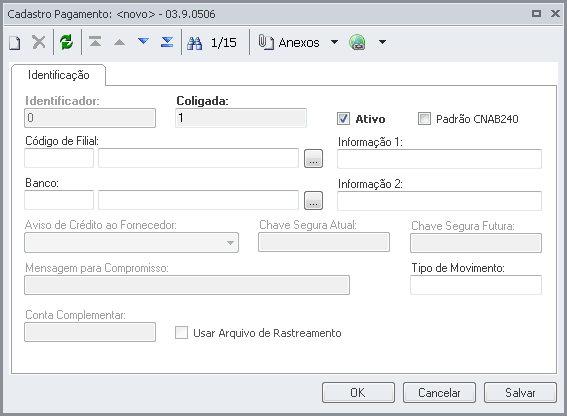567x416 pixels.
Task: Click the Anexos toolbar item
Action: [x=289, y=43]
